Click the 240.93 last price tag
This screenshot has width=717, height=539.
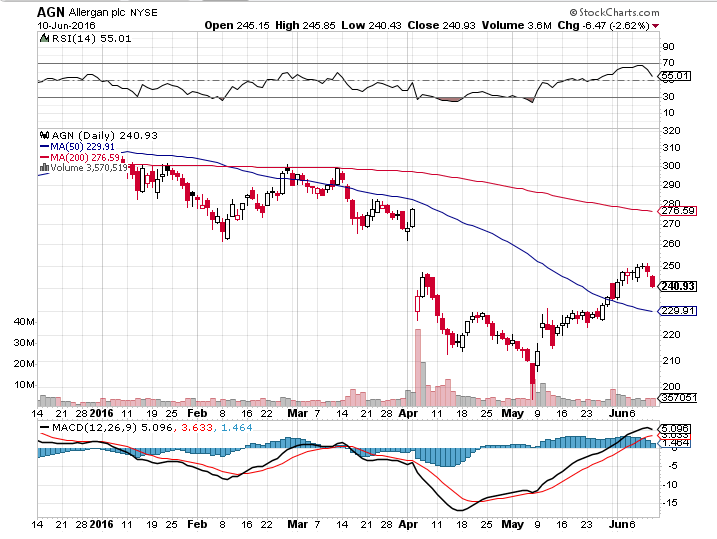(x=678, y=286)
